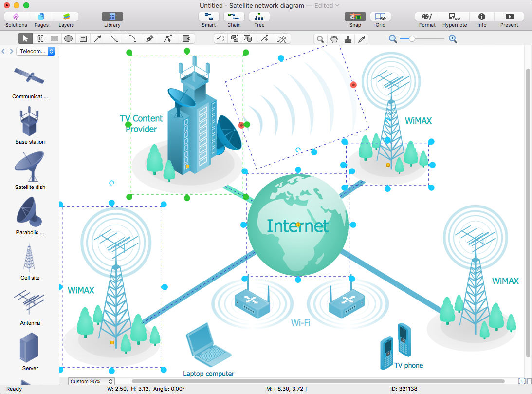Click the remove connection point tool
Image resolution: width=532 pixels, height=394 pixels.
pos(282,38)
